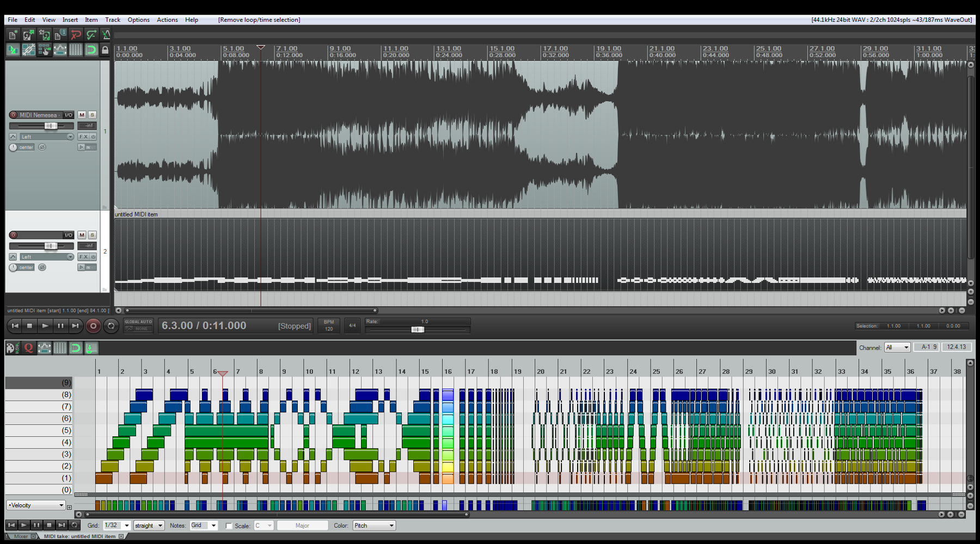Click the Quantize Q icon in MIDI editor
This screenshot has height=544, width=980.
tap(29, 348)
